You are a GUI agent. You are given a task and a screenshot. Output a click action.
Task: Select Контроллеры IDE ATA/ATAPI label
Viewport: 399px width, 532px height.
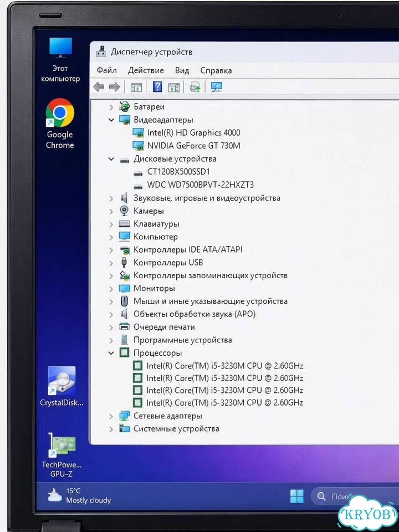coord(188,250)
